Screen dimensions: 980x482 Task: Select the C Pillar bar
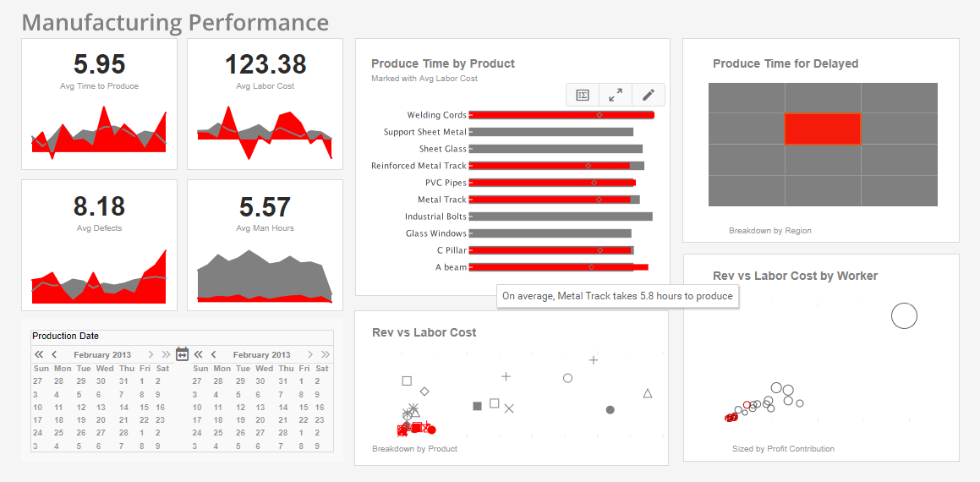(551, 250)
